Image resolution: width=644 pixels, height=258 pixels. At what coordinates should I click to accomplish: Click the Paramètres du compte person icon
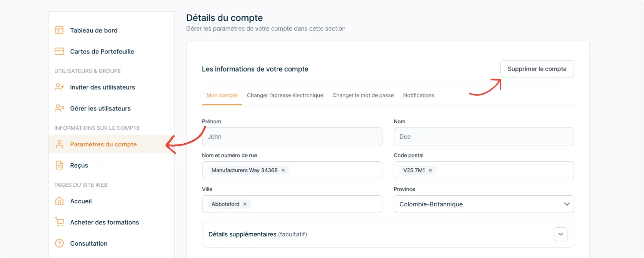(59, 144)
